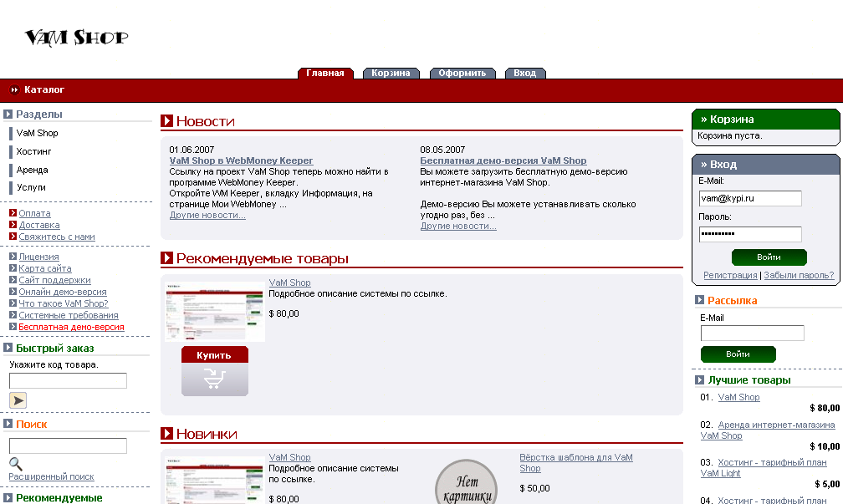
Task: Click the VaM Shop logo
Action: tap(76, 38)
